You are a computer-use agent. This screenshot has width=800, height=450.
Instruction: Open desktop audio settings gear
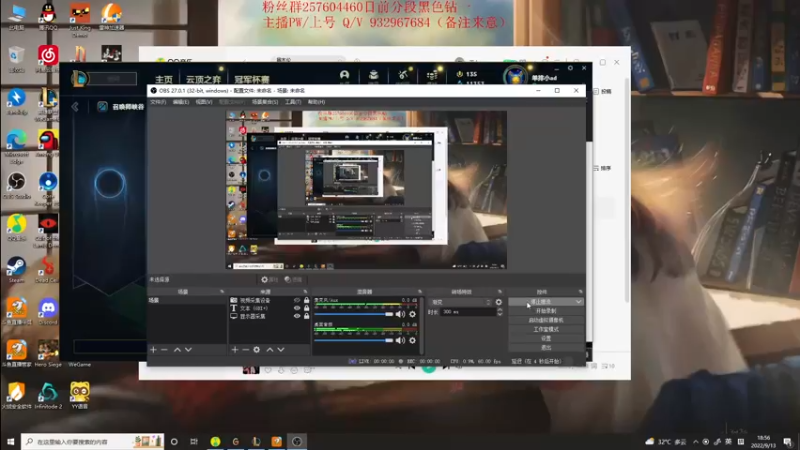(412, 340)
